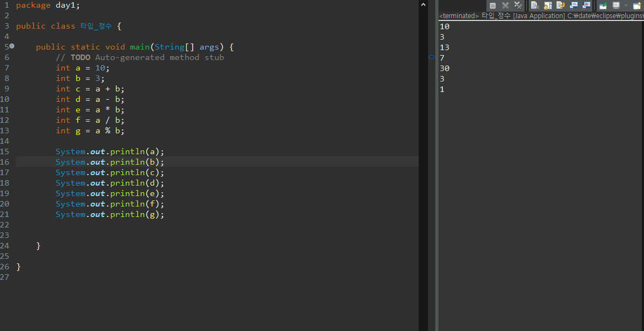This screenshot has width=644, height=331.
Task: Click the System.out.println(f); statement
Action: coord(110,204)
